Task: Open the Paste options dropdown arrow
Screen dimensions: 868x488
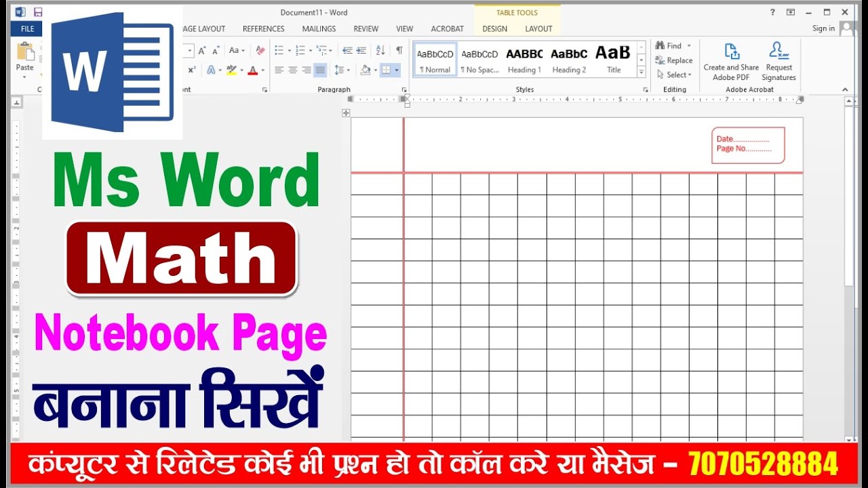Action: click(25, 77)
